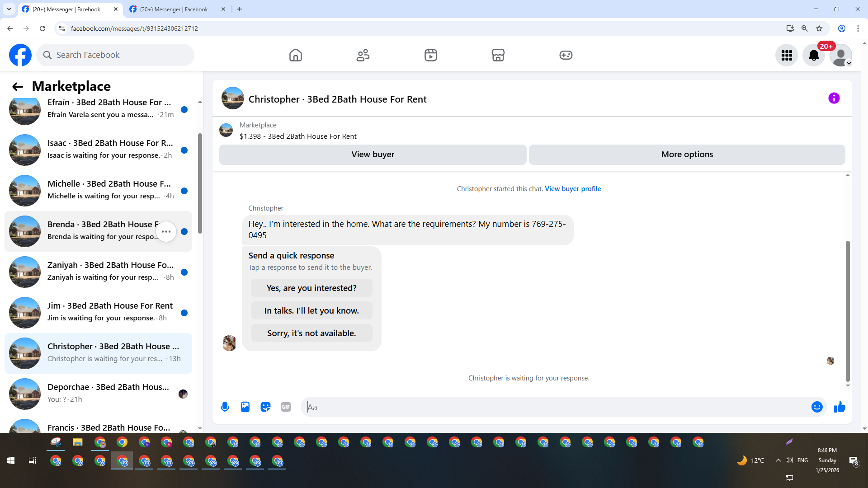The height and width of the screenshot is (488, 868).
Task: Open options menu for Brenda's conversation
Action: 166,232
